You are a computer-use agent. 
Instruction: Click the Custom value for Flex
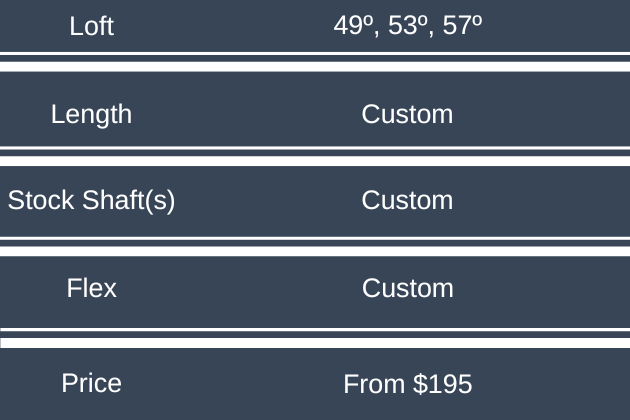pos(407,288)
